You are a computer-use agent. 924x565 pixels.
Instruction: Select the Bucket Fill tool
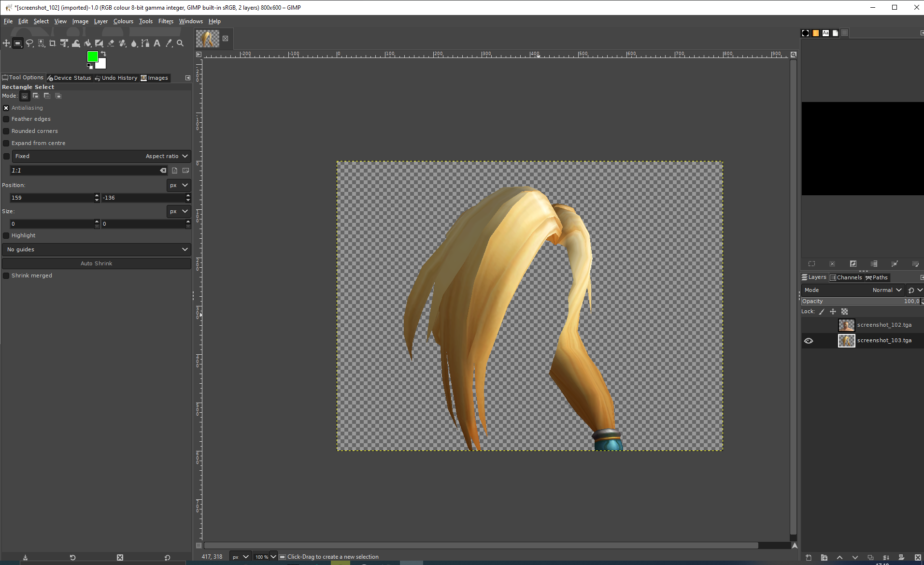click(x=87, y=43)
